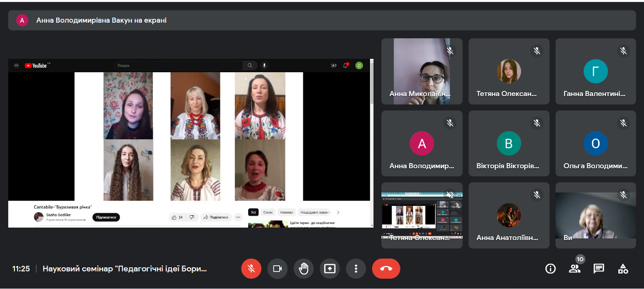The height and width of the screenshot is (289, 644).
Task: Open the video's three-dot more actions
Action: tap(238, 217)
